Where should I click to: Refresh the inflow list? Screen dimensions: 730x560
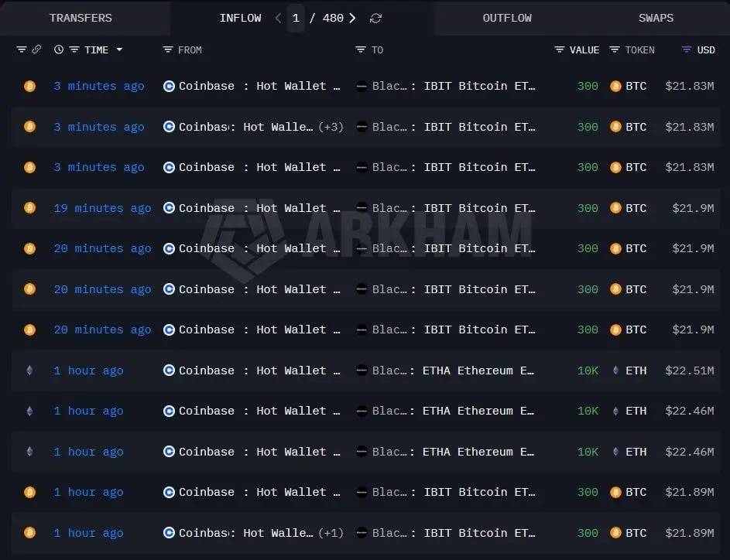(375, 18)
